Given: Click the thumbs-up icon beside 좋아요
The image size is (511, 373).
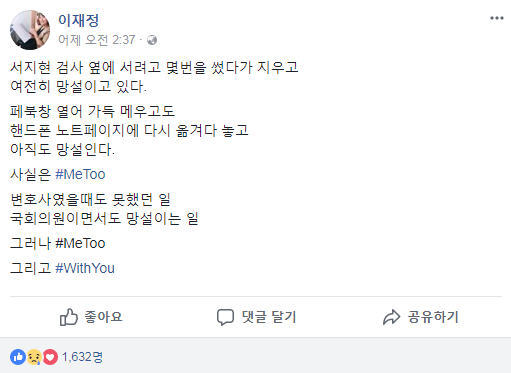Looking at the screenshot, I should [x=69, y=317].
